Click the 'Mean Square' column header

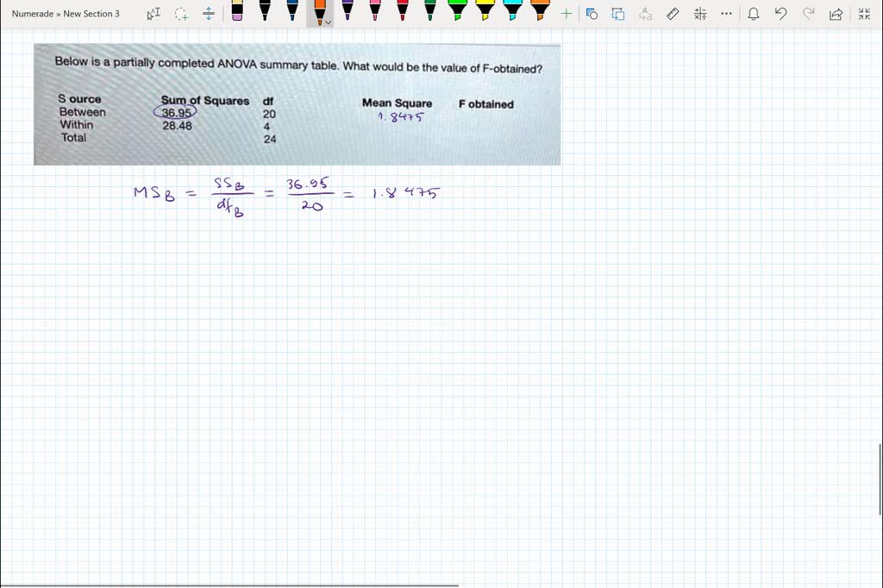[x=397, y=103]
